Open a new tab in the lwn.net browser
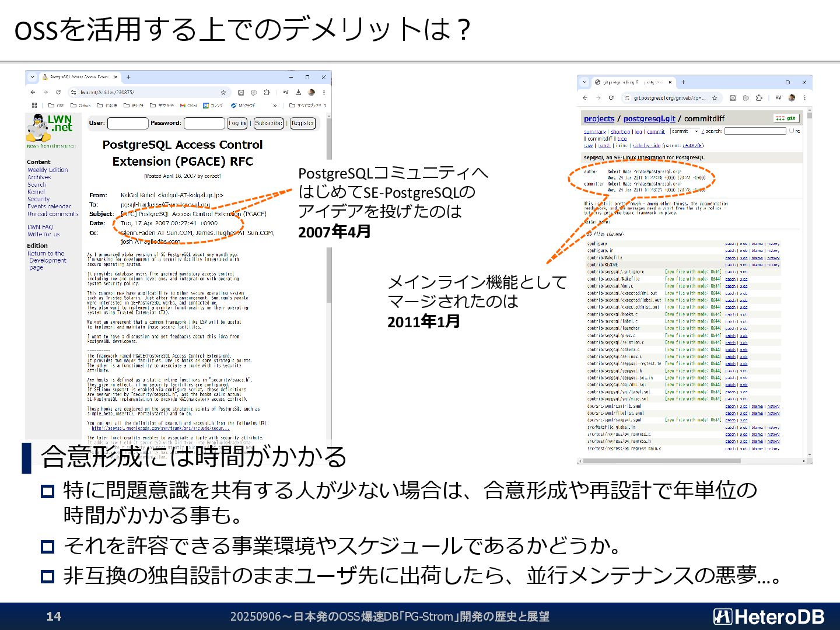The width and height of the screenshot is (840, 630). click(x=128, y=77)
